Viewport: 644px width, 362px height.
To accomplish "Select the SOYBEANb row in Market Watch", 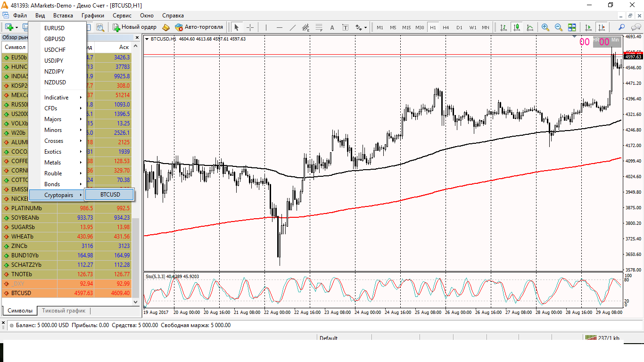I will [66, 218].
